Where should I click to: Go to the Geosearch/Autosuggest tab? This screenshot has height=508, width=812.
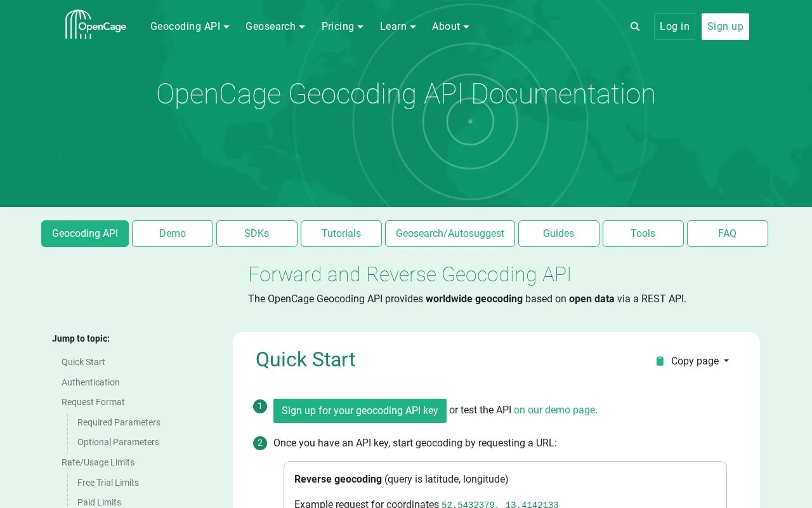(x=450, y=234)
